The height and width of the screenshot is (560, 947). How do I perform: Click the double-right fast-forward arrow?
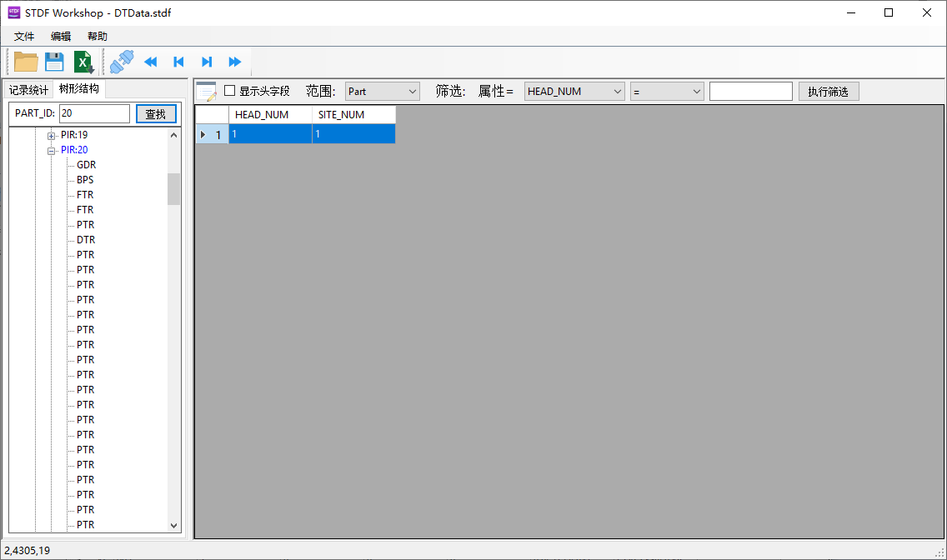[x=235, y=62]
